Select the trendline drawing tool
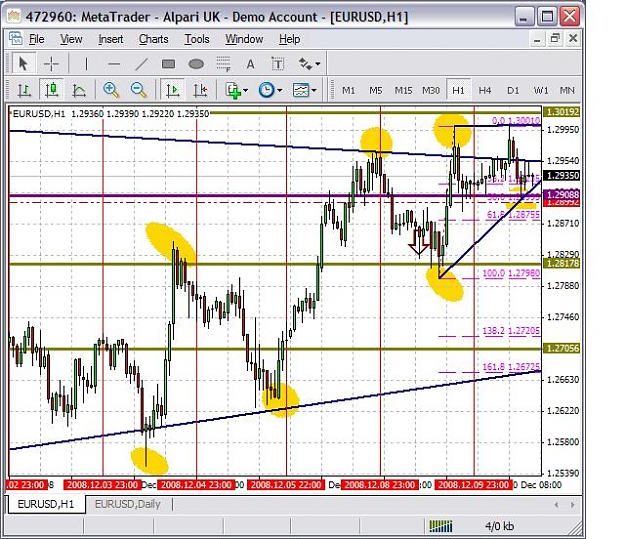Image resolution: width=625 pixels, height=539 pixels. point(142,64)
